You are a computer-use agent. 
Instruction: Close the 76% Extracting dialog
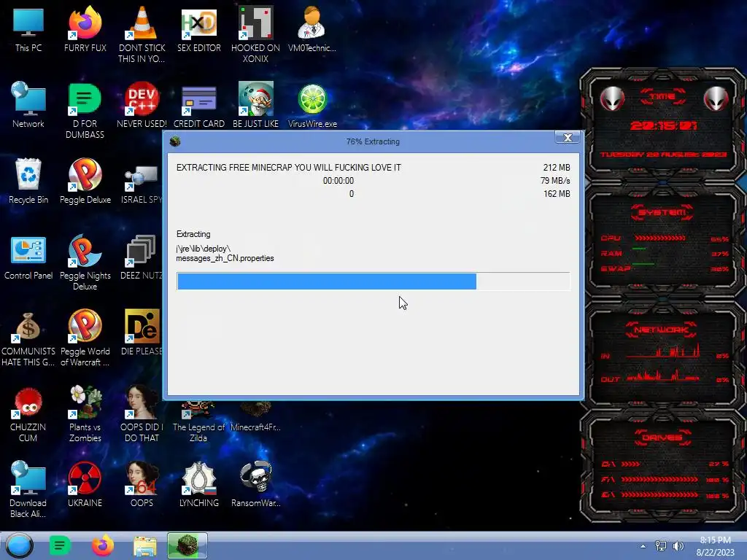[x=568, y=138]
